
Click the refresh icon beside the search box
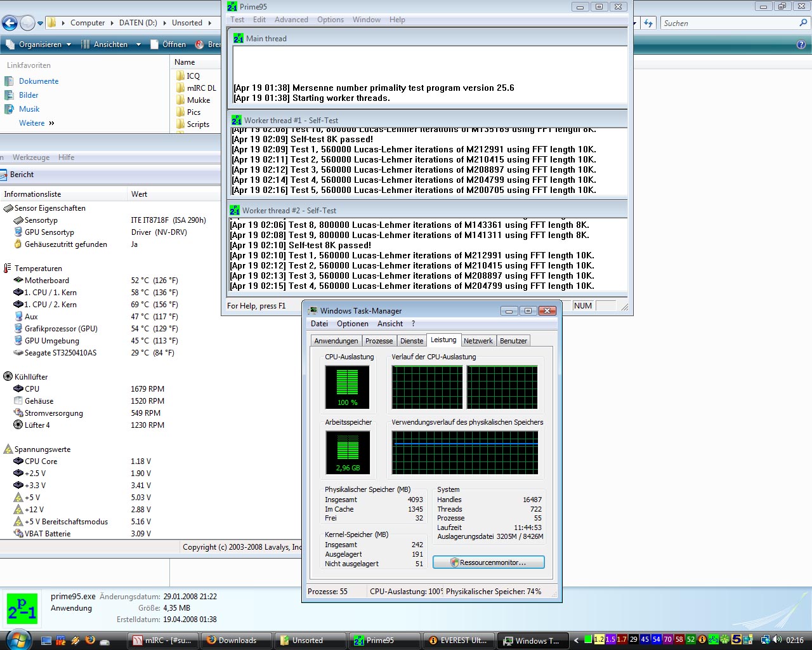tap(648, 23)
